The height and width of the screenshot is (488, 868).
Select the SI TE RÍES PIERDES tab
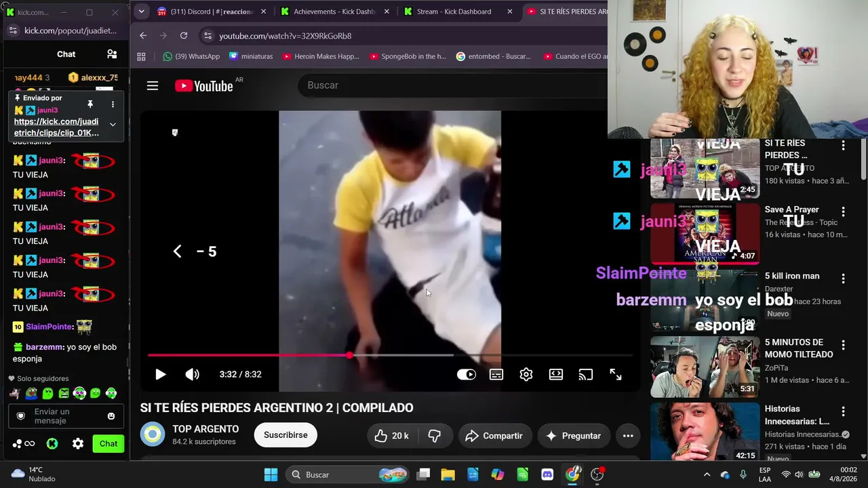tap(566, 12)
